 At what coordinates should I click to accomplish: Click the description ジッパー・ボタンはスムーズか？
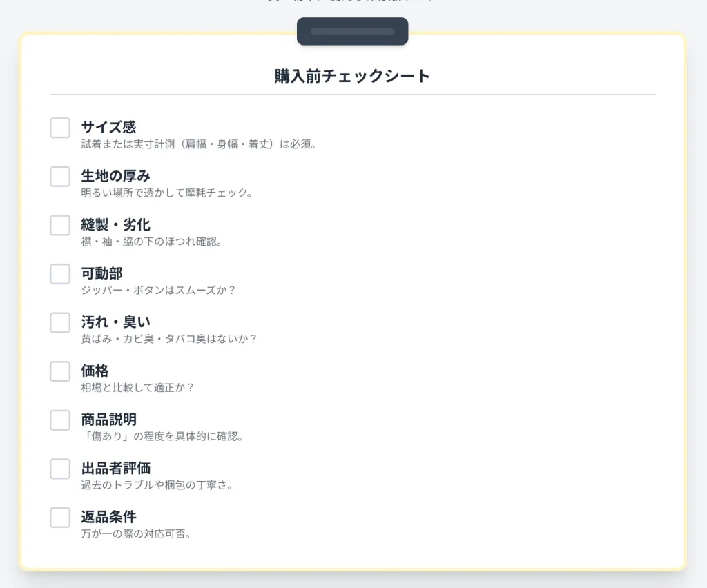[x=159, y=290]
